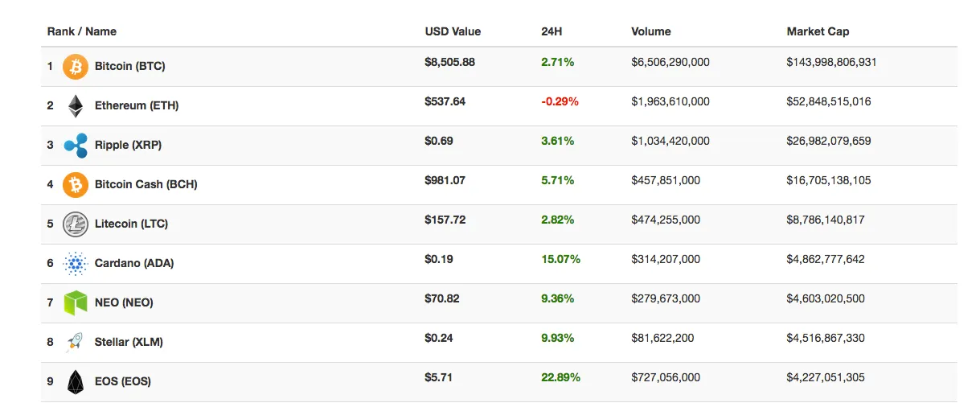Viewport: 980px width, 403px height.
Task: Open the Cardano (ADA) name link
Action: coord(133,263)
